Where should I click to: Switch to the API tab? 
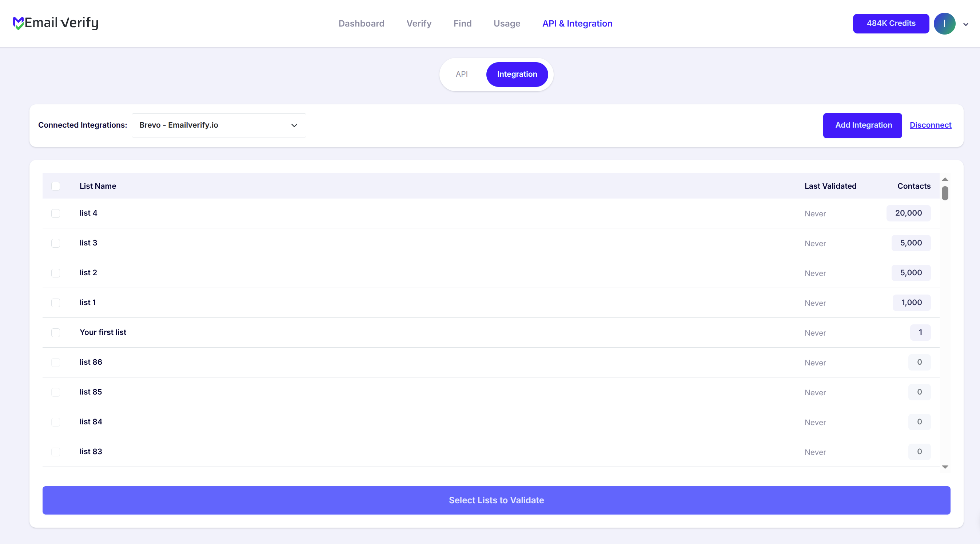point(462,74)
